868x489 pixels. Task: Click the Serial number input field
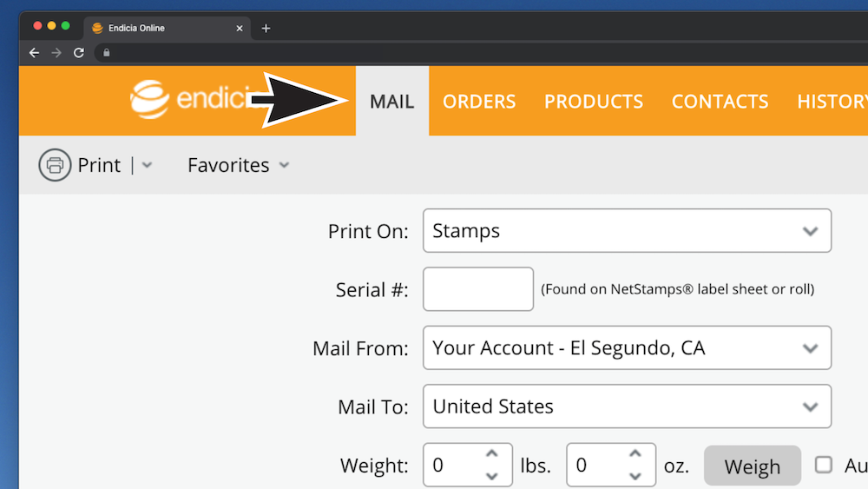pos(478,289)
